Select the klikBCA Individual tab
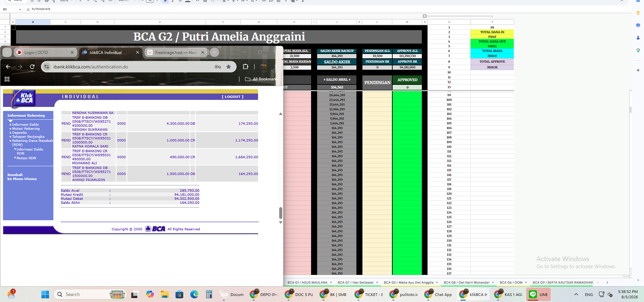The width and height of the screenshot is (644, 302). [111, 52]
